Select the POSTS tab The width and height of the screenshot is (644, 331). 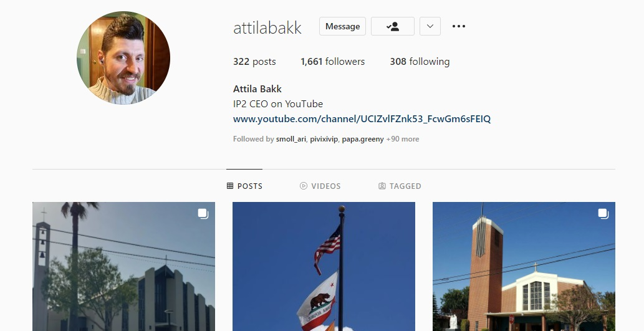(244, 186)
